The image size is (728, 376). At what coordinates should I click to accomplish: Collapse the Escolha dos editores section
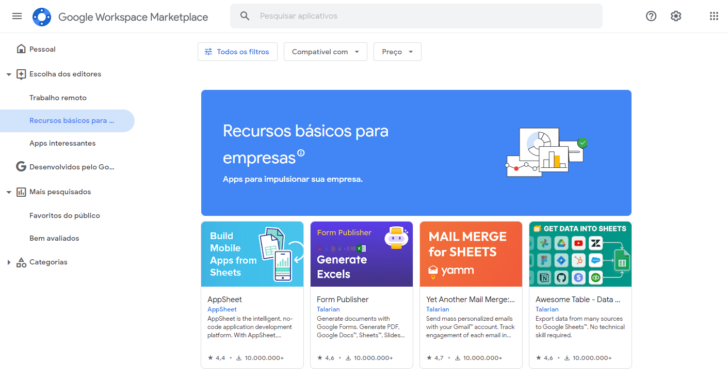[8, 74]
